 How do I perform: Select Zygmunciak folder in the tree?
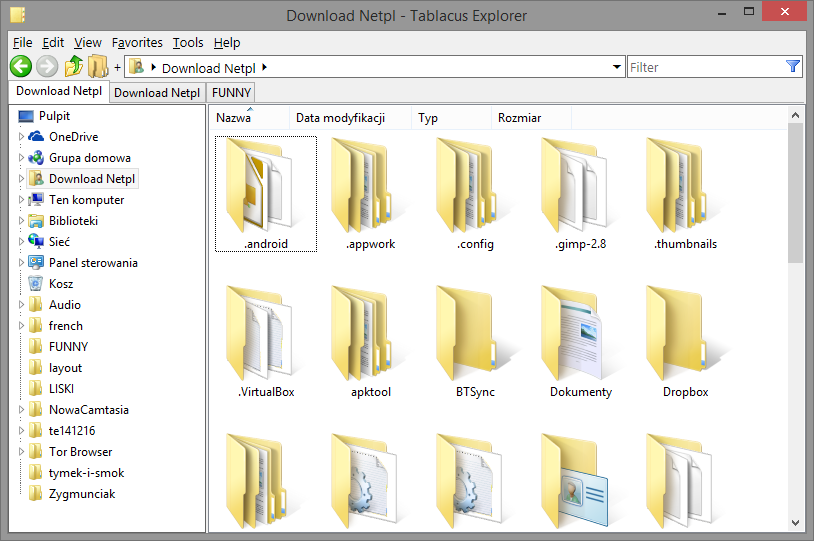tap(82, 494)
